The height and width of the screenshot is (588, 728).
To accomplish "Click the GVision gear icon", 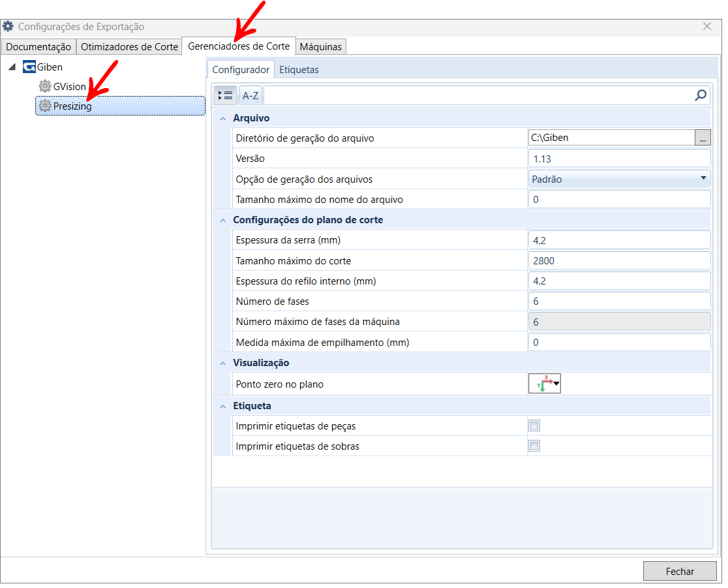I will point(45,86).
